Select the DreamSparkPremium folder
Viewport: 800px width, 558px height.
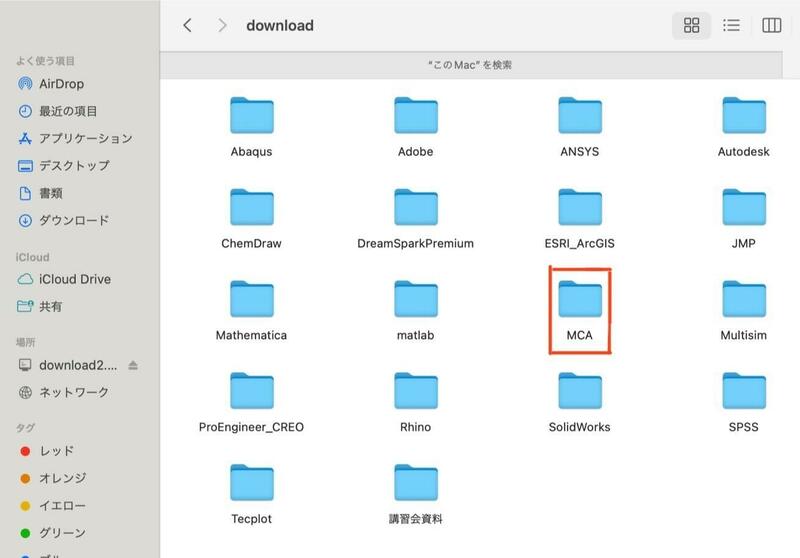tap(416, 219)
